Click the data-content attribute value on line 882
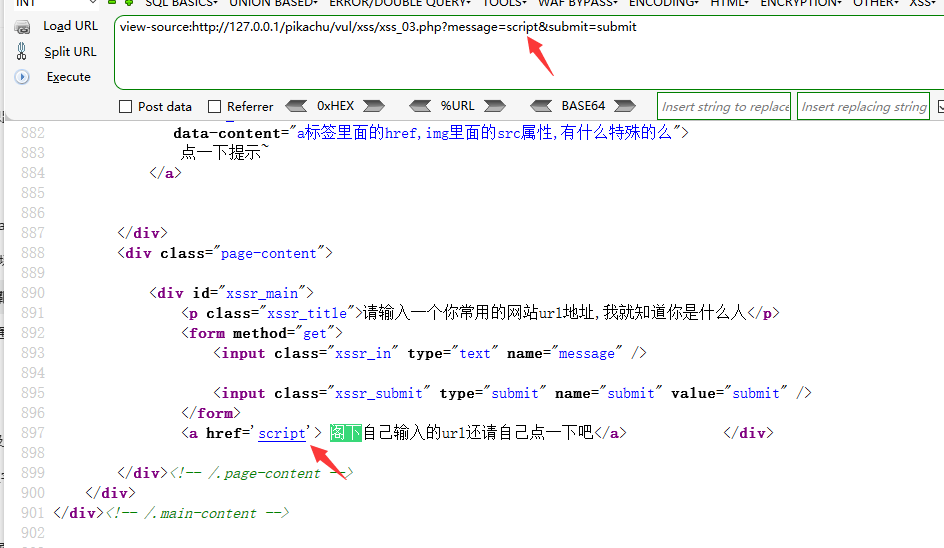This screenshot has width=944, height=548. [485, 132]
